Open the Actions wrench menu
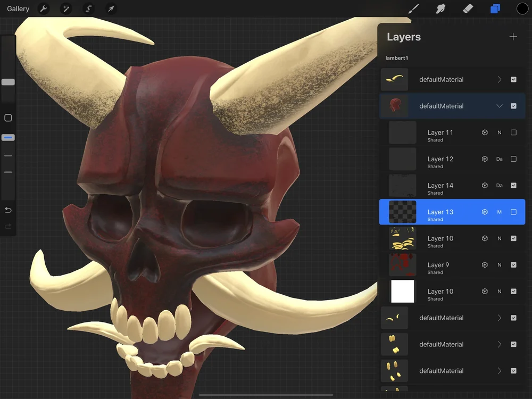Viewport: 532px width, 399px height. (x=44, y=9)
